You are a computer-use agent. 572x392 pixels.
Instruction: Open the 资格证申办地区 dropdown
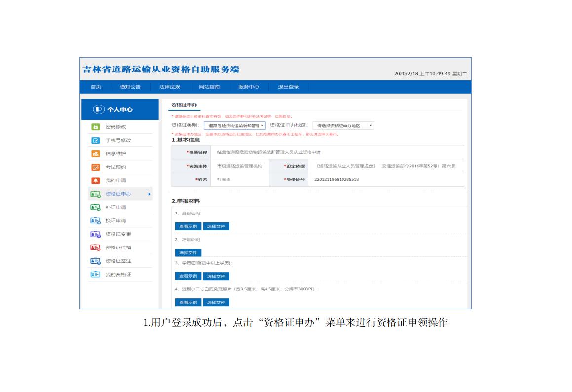pyautogui.click(x=343, y=126)
